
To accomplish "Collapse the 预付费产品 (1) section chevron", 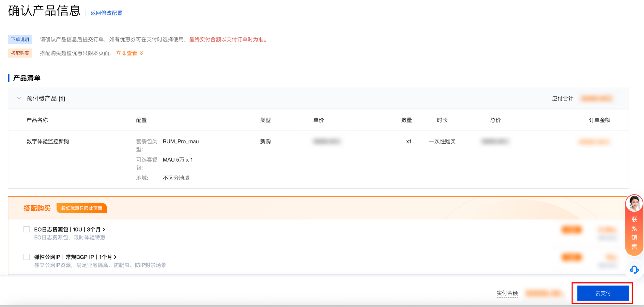I will [x=19, y=98].
